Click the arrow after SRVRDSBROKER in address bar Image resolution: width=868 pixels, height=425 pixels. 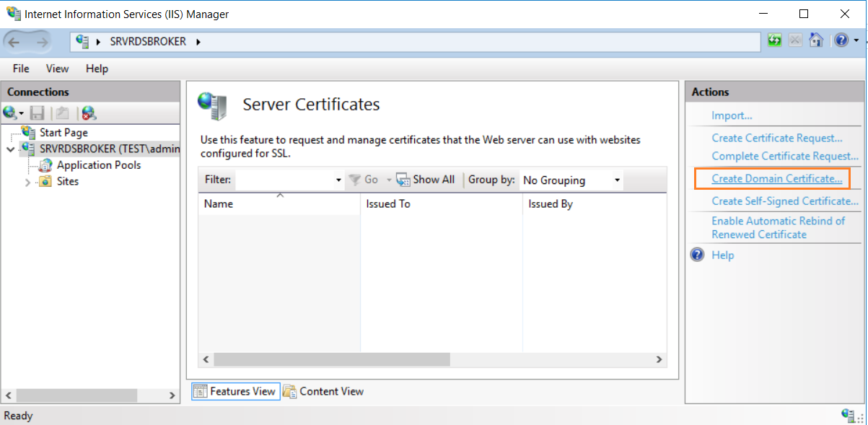[198, 42]
